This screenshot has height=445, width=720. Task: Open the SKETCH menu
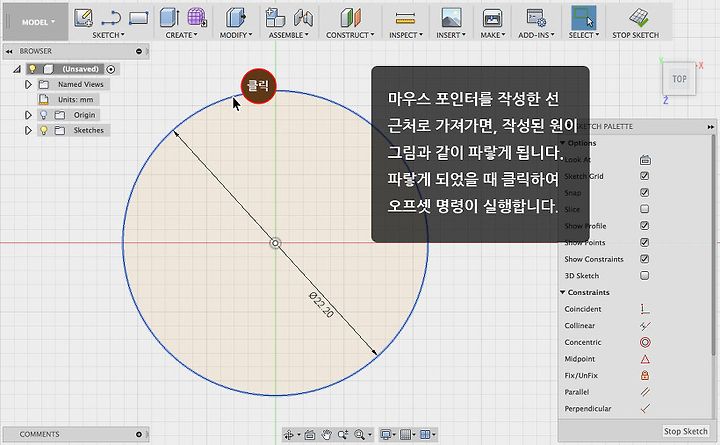pos(108,35)
